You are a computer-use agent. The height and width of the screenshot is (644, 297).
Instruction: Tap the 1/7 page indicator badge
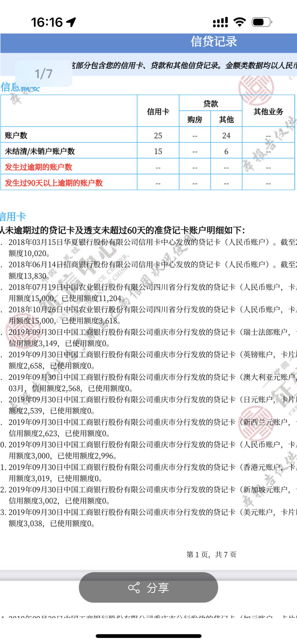point(44,74)
